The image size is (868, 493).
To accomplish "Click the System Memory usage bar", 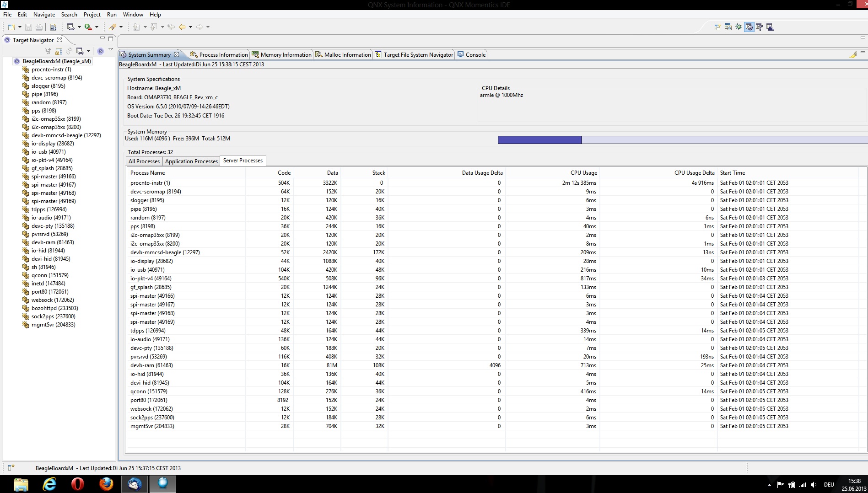I will (682, 140).
